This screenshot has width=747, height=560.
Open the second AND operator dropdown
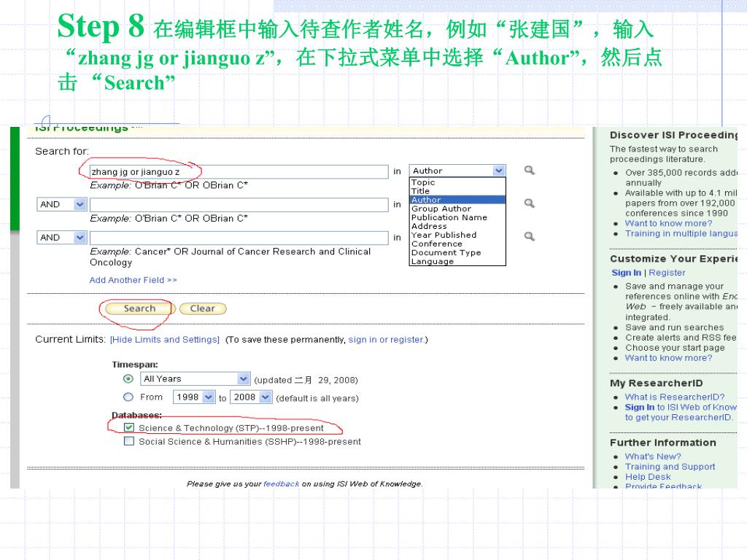80,237
